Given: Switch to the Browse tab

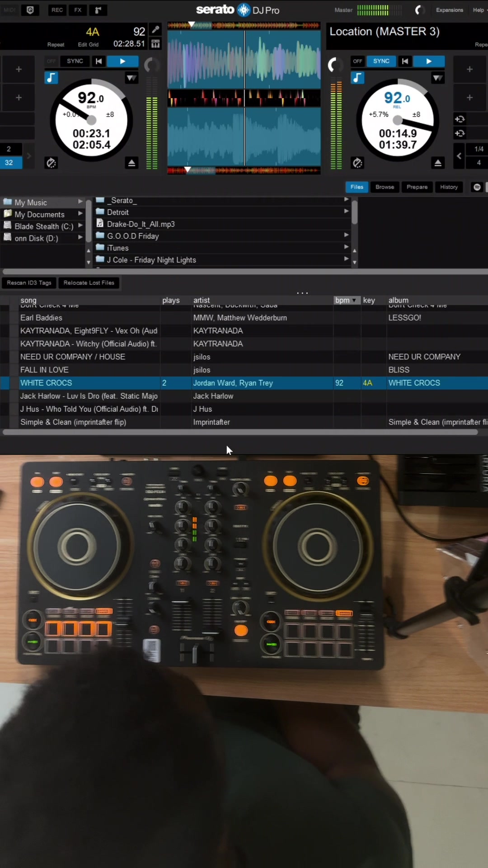Looking at the screenshot, I should click(x=385, y=187).
